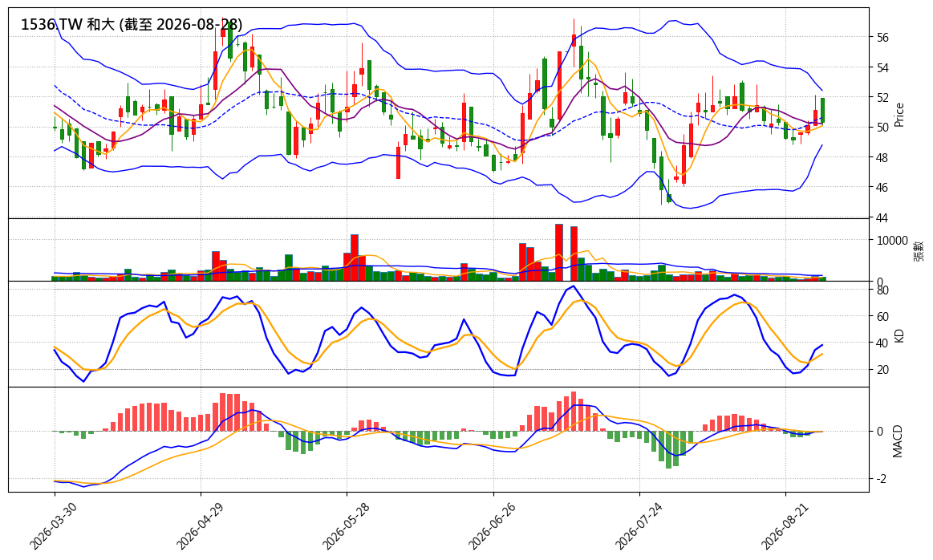Screen dimensions: 933x560
Task: Click the 2026-08-21 date label
Action: click(785, 526)
